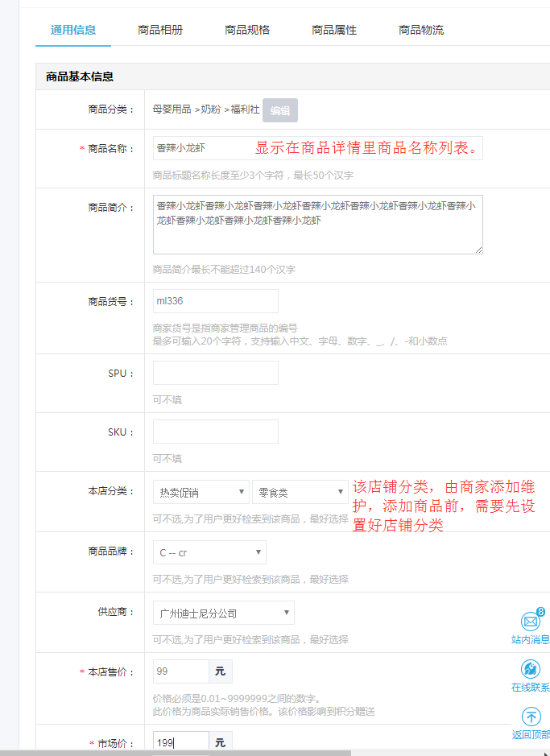Image resolution: width=550 pixels, height=756 pixels.
Task: Click the 在线联系 chat icon
Action: pos(531,669)
